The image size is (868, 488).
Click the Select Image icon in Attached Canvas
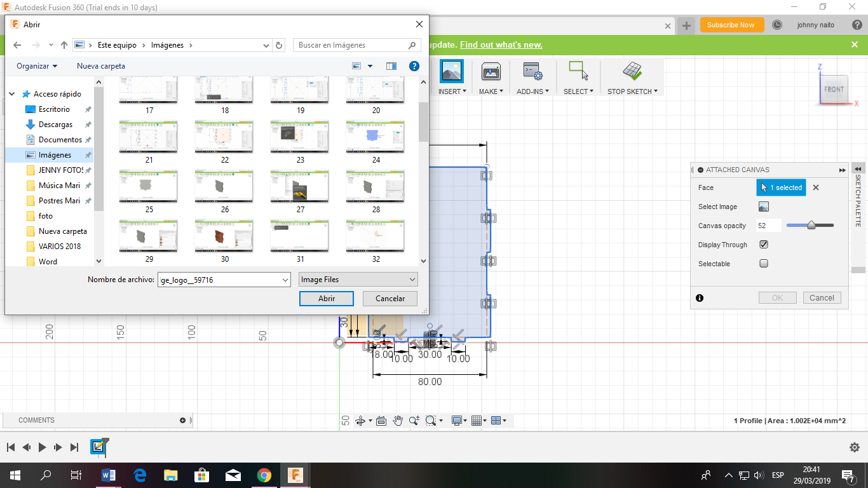click(x=764, y=207)
